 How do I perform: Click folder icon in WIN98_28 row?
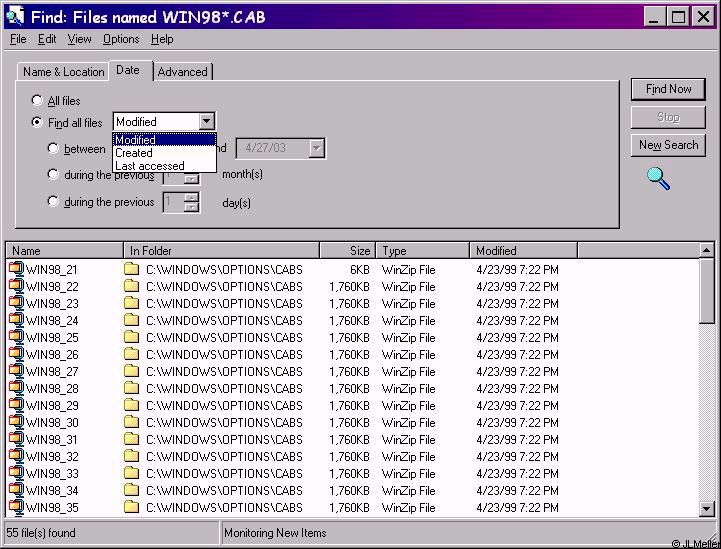(x=132, y=388)
